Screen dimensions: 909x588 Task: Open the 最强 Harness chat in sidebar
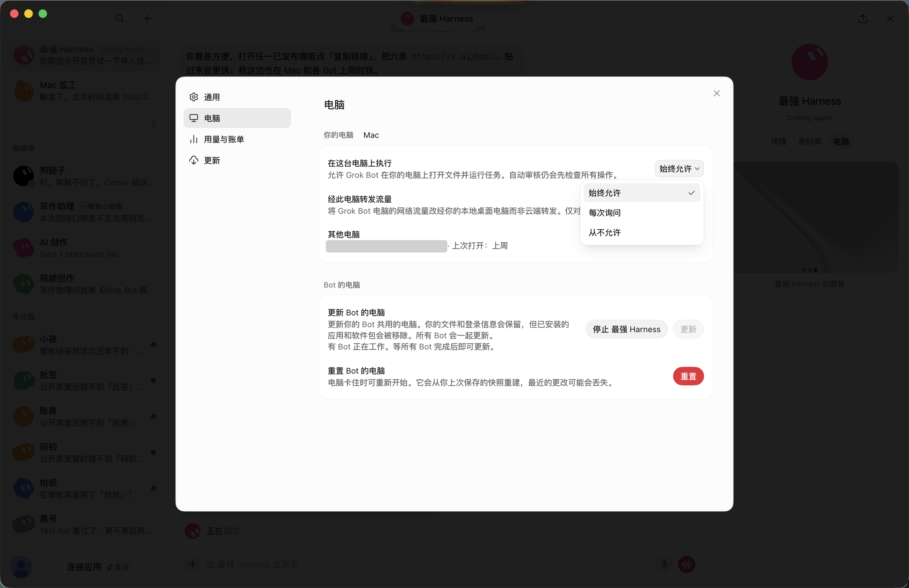tap(84, 55)
